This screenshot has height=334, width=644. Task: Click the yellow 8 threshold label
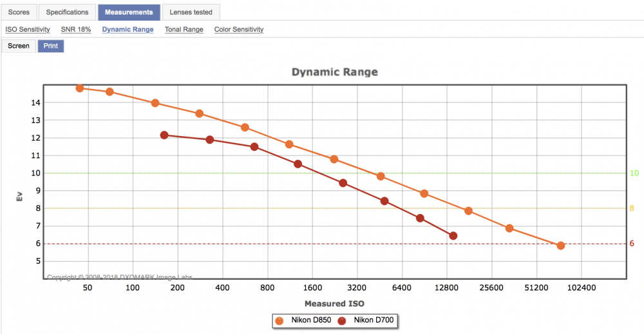632,208
